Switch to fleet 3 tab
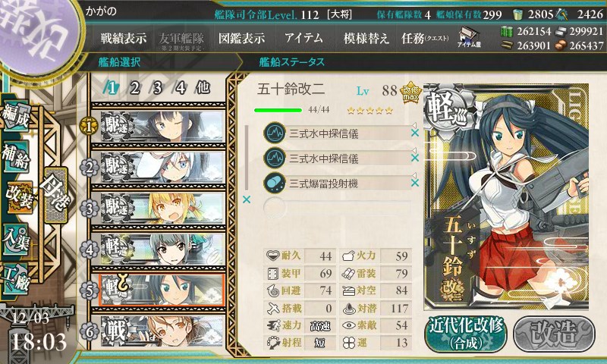 (157, 88)
